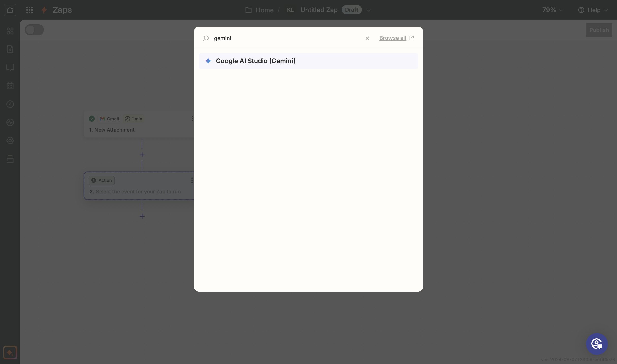Select the Gmail New Attachment step
Viewport: 617px width, 364px height.
[139, 124]
